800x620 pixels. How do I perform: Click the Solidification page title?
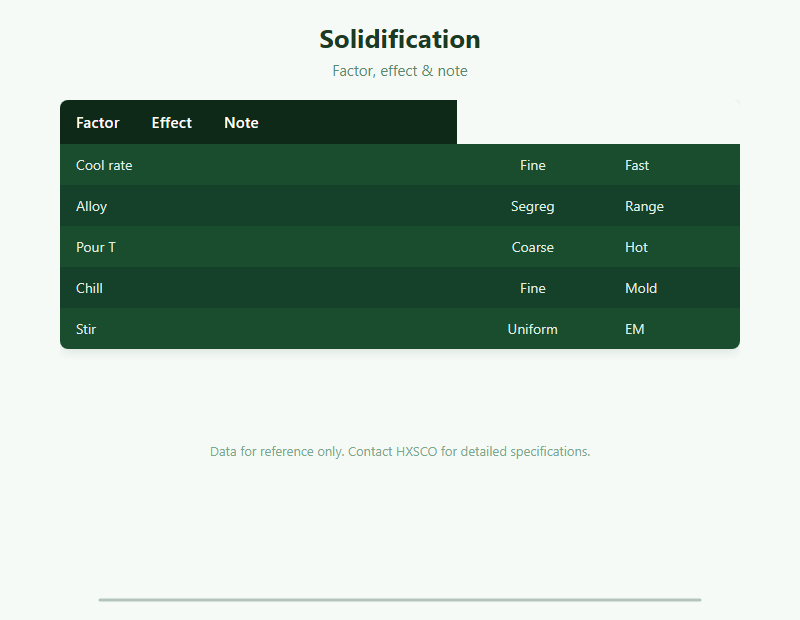400,39
